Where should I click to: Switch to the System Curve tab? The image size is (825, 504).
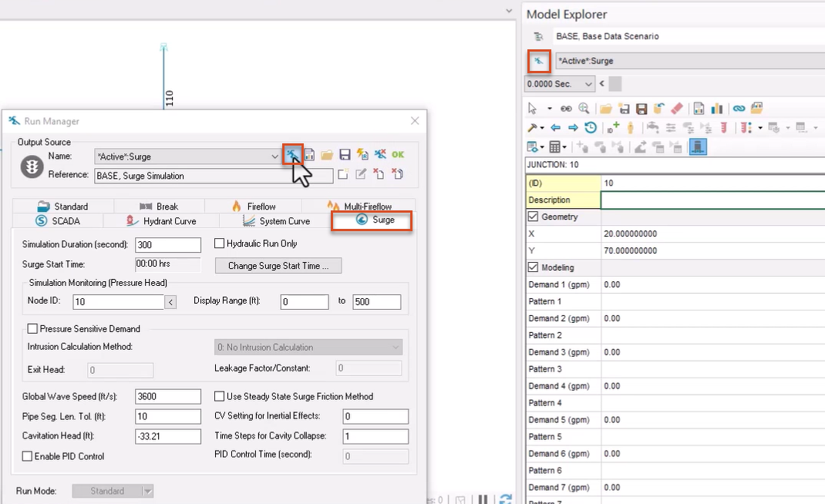click(x=276, y=221)
